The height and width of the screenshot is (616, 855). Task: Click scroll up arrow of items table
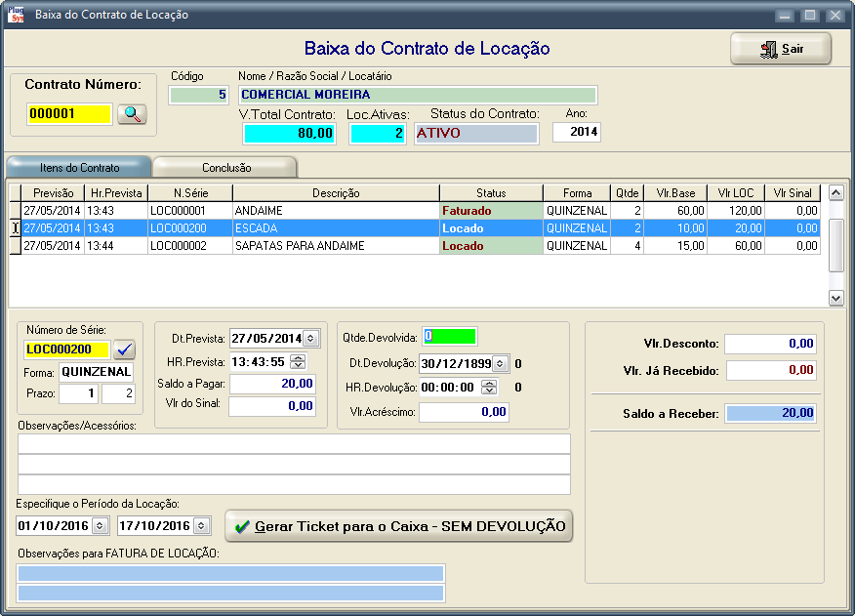pyautogui.click(x=835, y=192)
